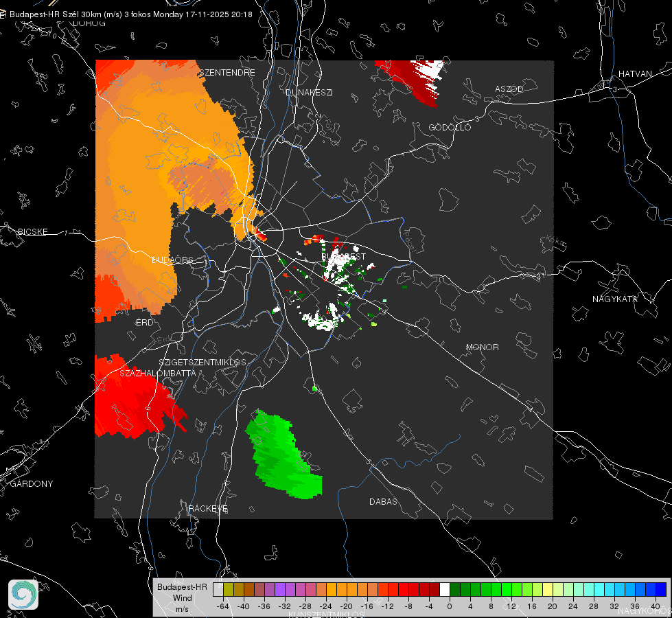Click the radar title with date 17-11-2025 20:18
The width and height of the screenshot is (672, 618).
click(x=130, y=14)
